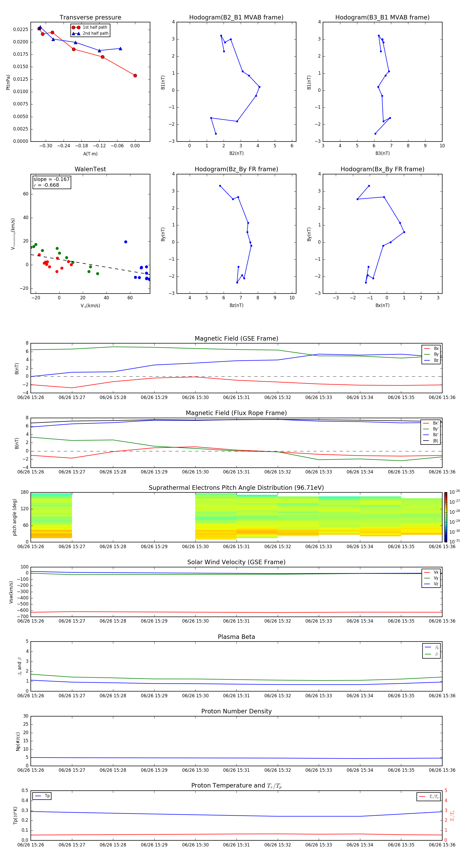The height and width of the screenshot is (868, 473).
Task: Click the 'Bx(nT)' x-axis label
Action: (382, 305)
